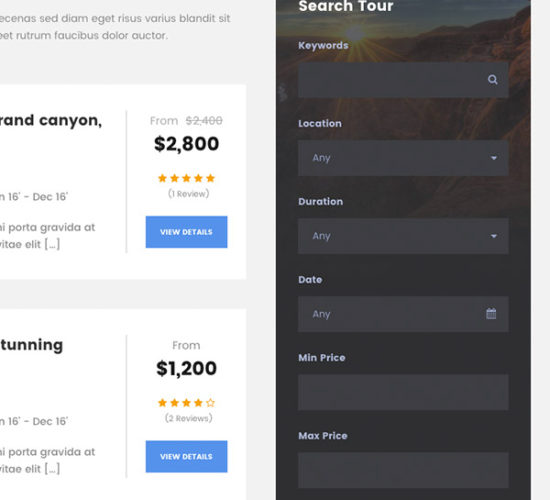Focus the Date Any input field
The image size is (550, 500).
point(403,314)
